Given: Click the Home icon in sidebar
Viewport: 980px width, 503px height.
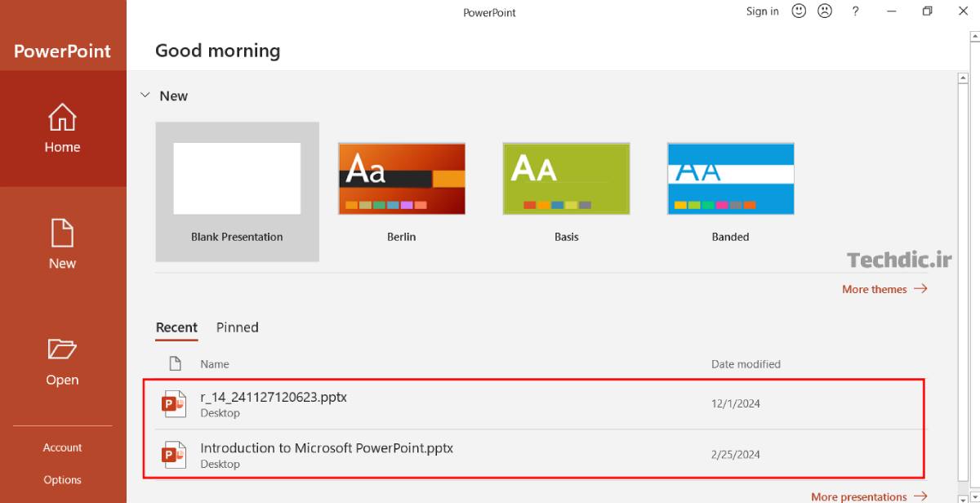Looking at the screenshot, I should point(62,118).
